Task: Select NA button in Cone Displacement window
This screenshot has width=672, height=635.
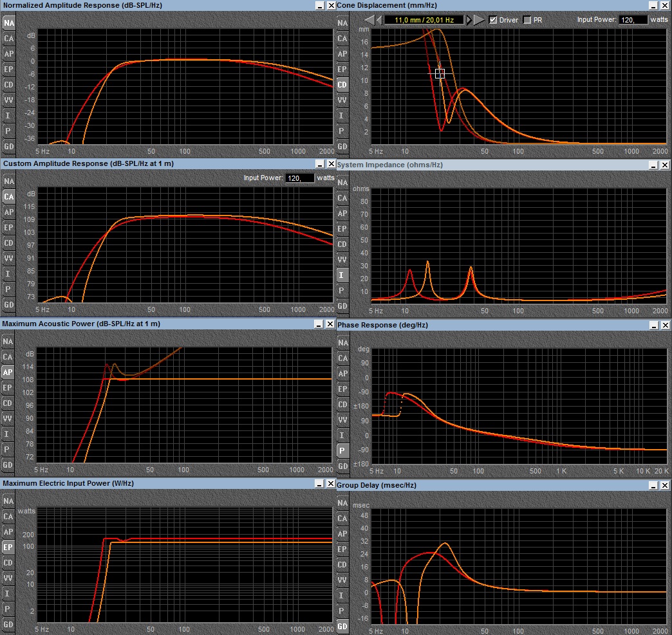Action: point(342,23)
